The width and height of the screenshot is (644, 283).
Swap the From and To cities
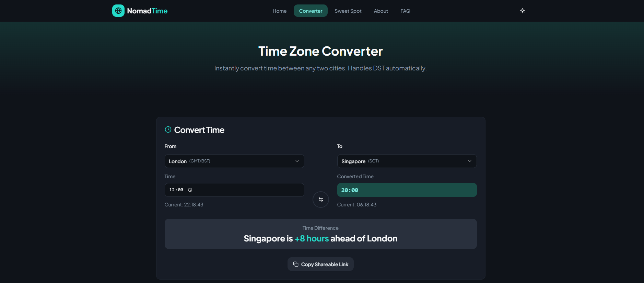321,200
